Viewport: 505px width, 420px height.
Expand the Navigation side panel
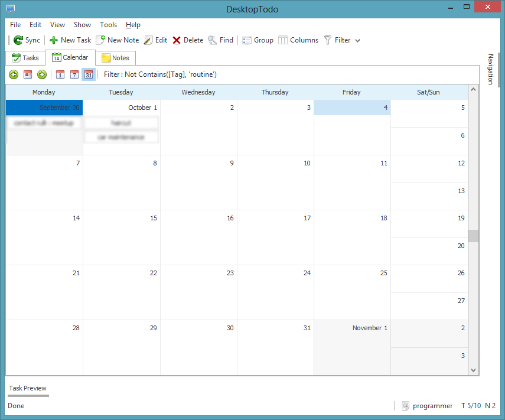pos(490,69)
